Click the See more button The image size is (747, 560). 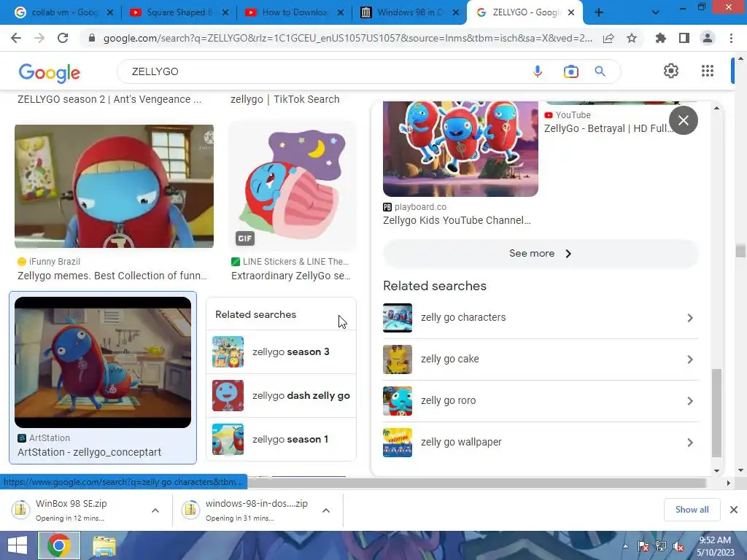tap(541, 253)
